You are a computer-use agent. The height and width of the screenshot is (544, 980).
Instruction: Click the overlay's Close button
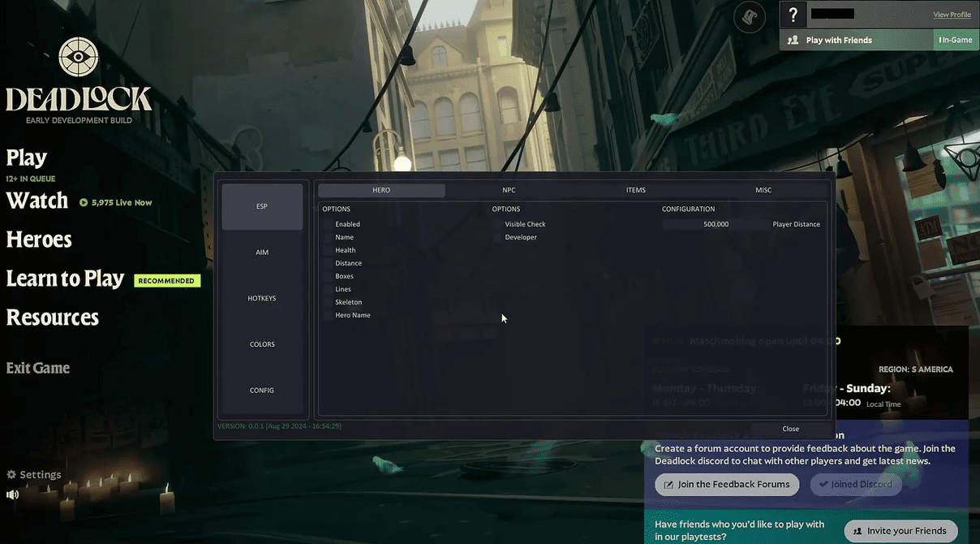coord(791,429)
